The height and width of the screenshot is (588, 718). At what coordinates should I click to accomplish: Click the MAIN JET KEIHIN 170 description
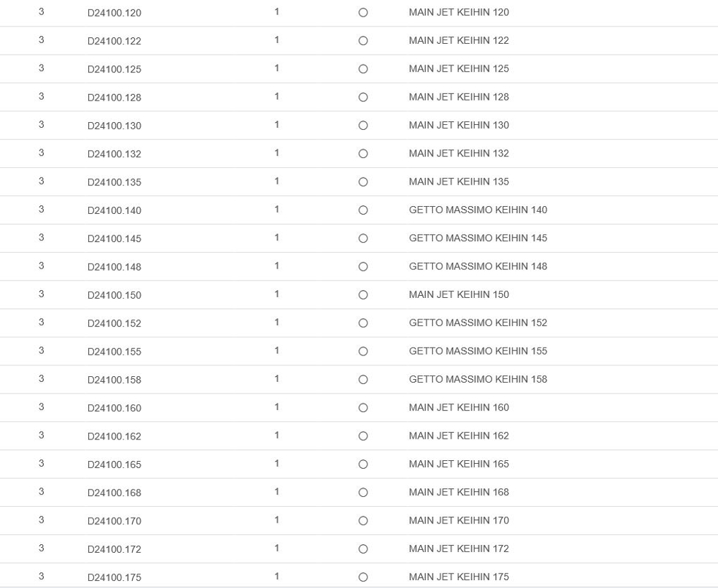459,521
